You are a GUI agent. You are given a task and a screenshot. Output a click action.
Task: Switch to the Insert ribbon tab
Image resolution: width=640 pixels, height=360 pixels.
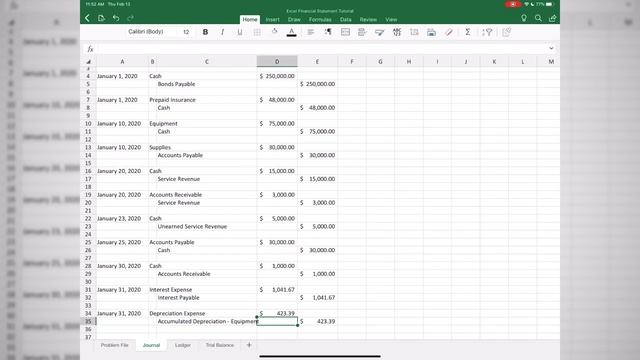coord(273,19)
